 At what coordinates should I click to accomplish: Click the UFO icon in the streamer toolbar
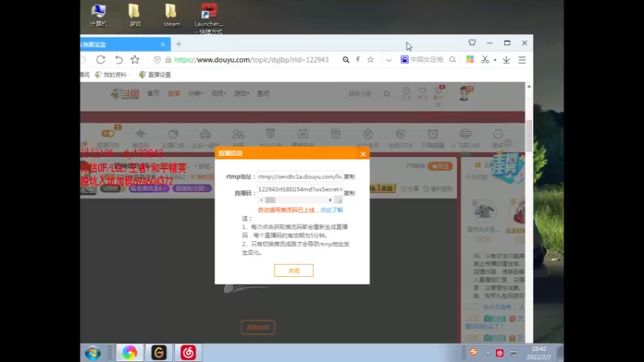(465, 134)
